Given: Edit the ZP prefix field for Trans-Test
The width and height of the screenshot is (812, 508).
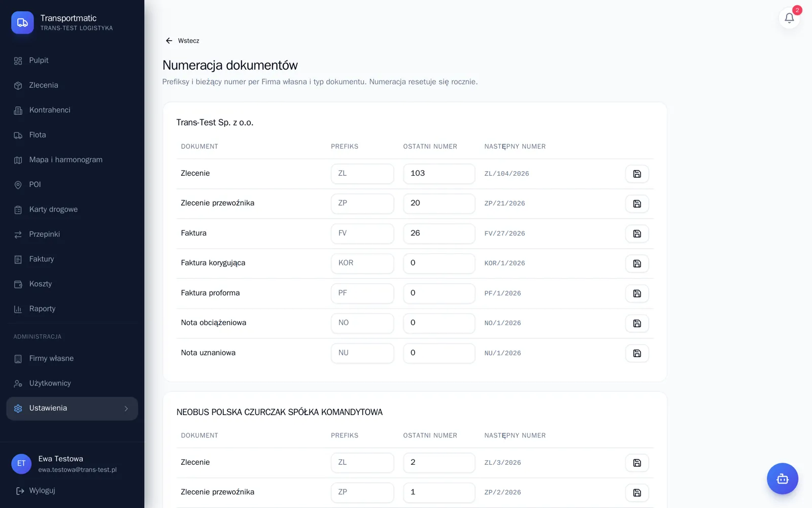Looking at the screenshot, I should pos(362,204).
